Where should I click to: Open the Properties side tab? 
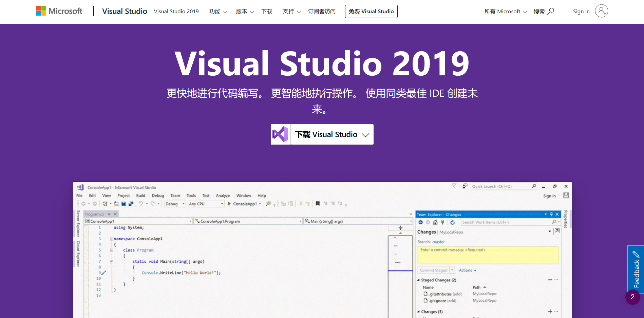click(566, 219)
